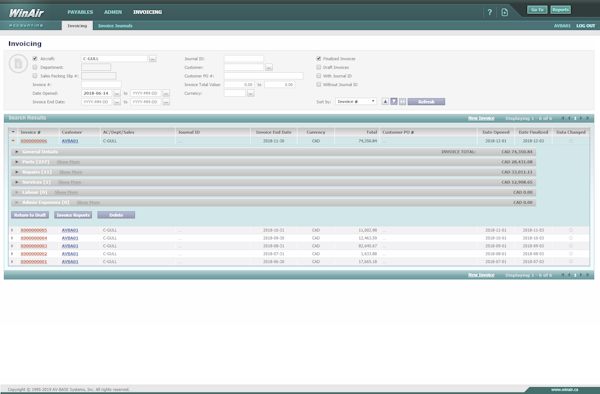
Task: Open the help question mark icon
Action: point(489,12)
